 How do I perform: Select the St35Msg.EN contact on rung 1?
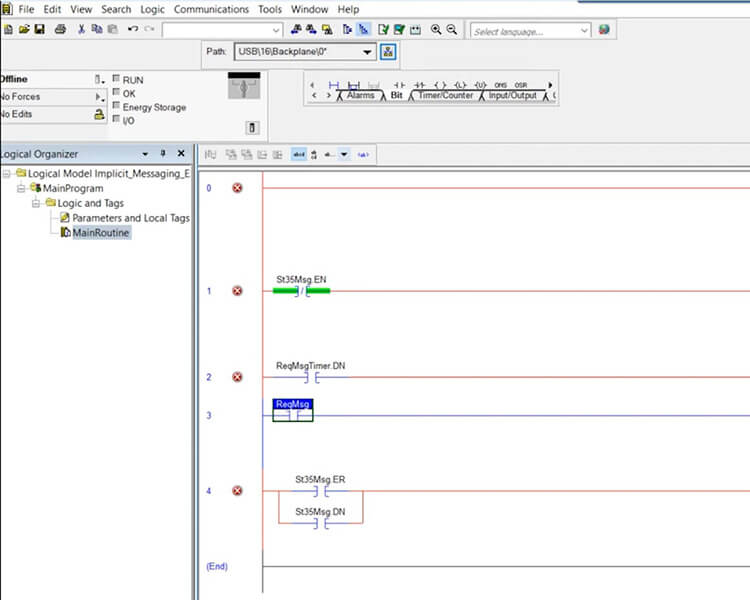click(x=301, y=290)
